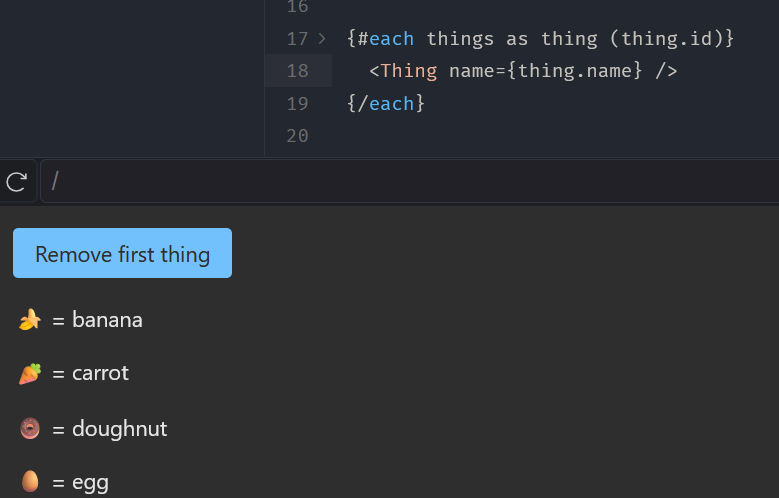Screen dimensions: 779x498
Task: Click the word carrot in preview
Action: click(100, 373)
